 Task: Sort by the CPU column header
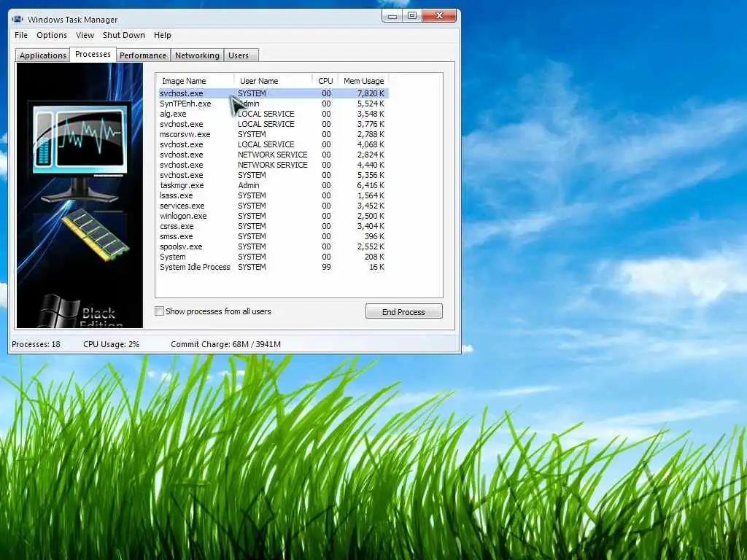click(x=325, y=81)
